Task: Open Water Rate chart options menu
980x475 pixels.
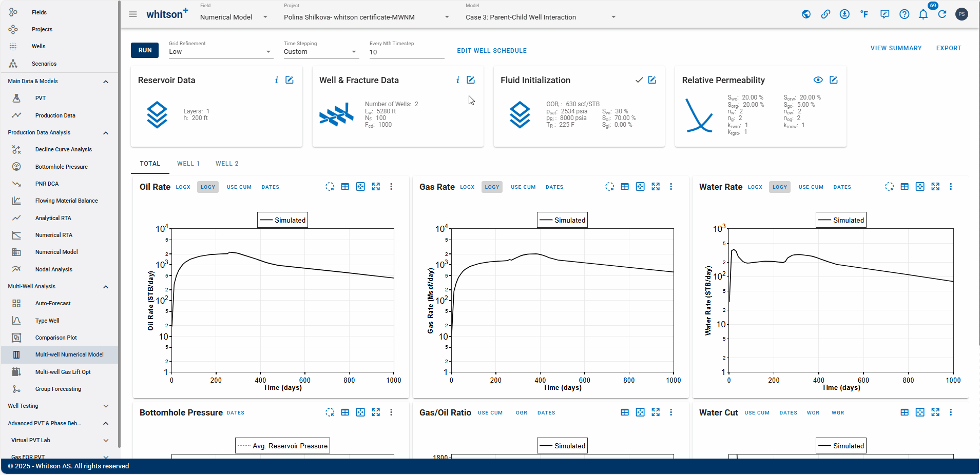Action: coord(951,187)
